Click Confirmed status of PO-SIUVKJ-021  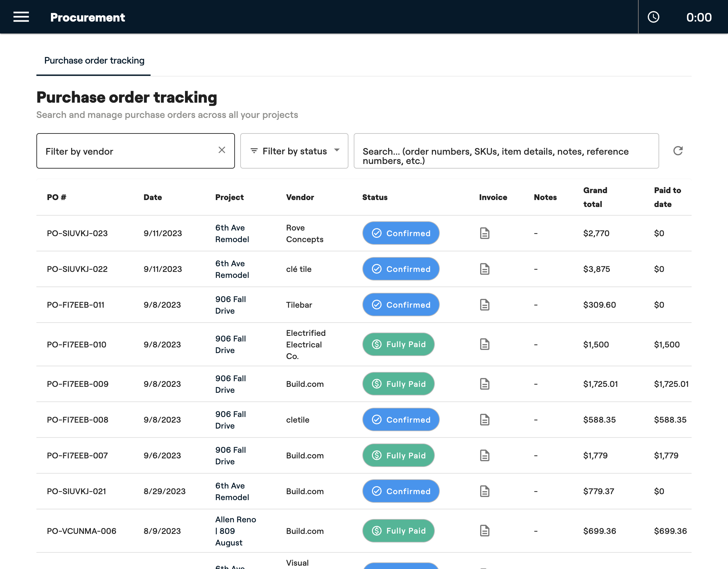coord(401,491)
